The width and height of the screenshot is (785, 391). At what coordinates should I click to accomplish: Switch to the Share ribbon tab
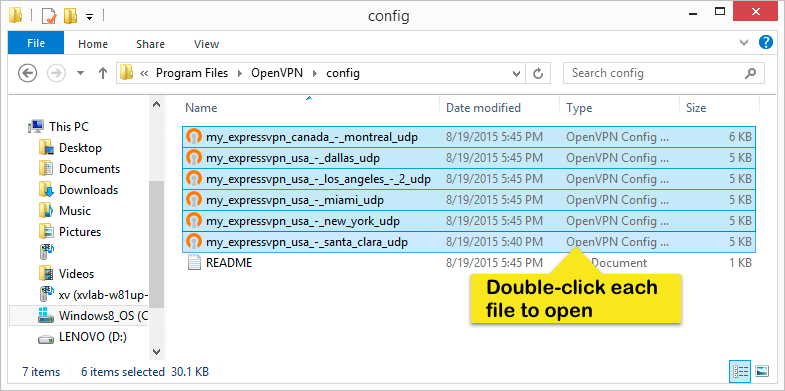click(150, 44)
